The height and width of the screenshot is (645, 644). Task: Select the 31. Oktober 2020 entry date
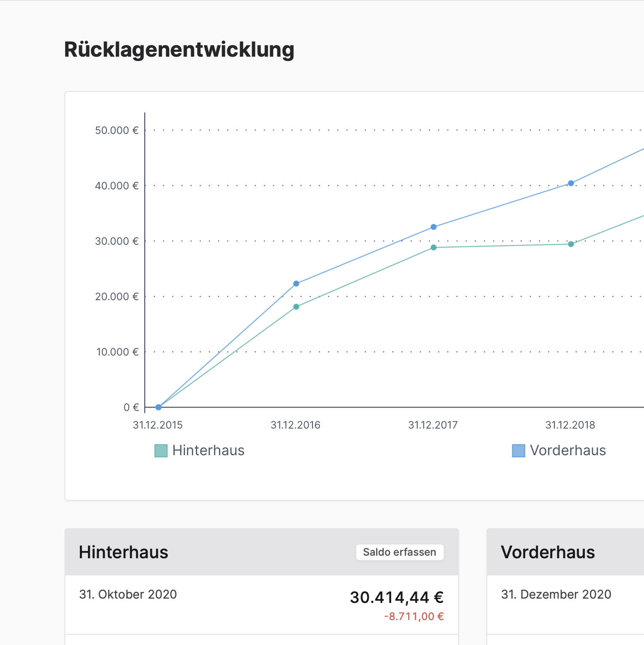click(128, 594)
